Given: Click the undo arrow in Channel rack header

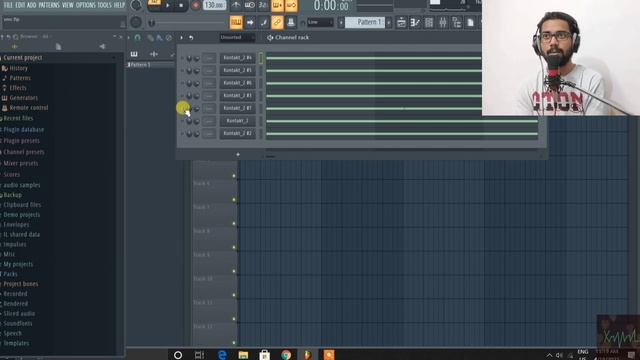Looking at the screenshot, I should 191,38.
